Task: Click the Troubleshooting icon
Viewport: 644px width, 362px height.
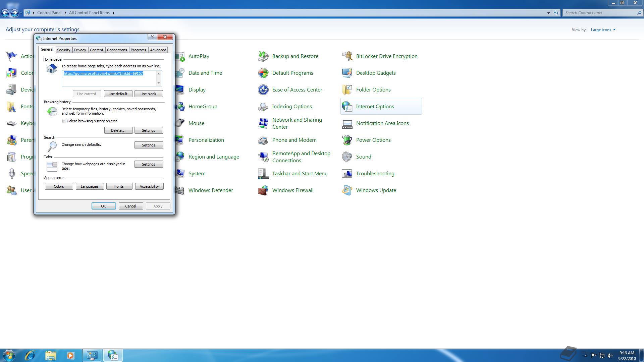Action: pyautogui.click(x=347, y=174)
